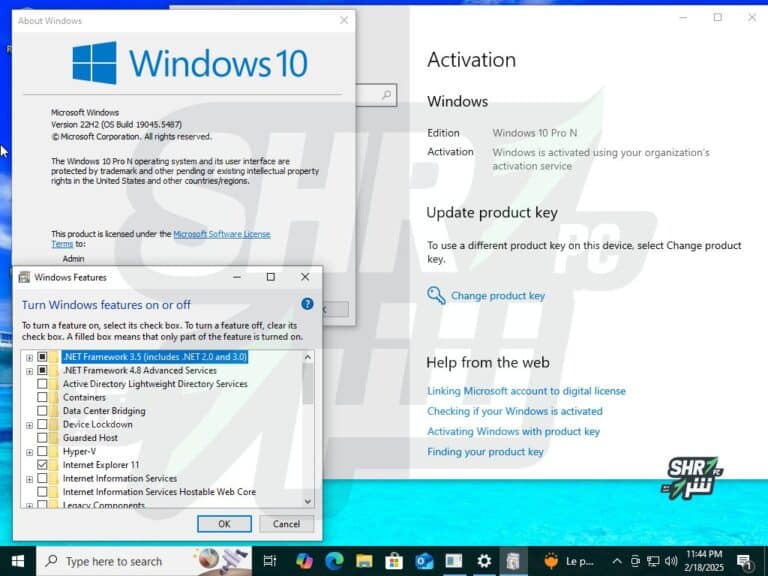Click OK in the Windows Features dialog
Screen dimensions: 768x576
pos(224,524)
